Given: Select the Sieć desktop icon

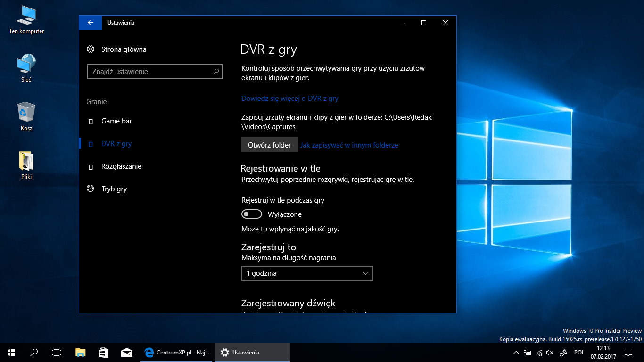Looking at the screenshot, I should pos(26,68).
